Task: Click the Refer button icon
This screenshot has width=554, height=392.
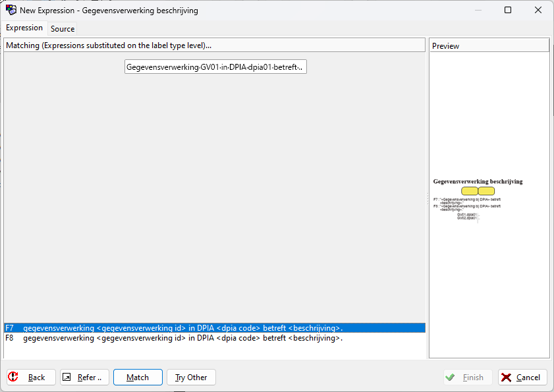Action: click(x=67, y=377)
